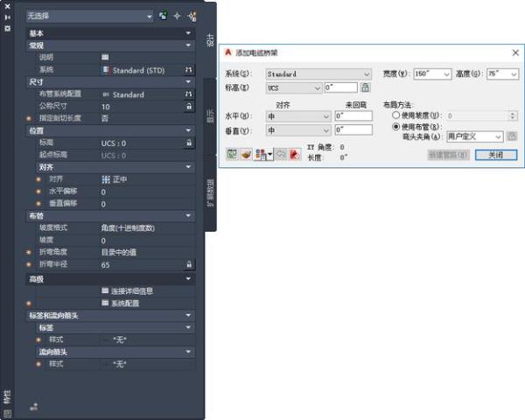
Task: Click the grayed-out button left of 关闭
Action: [x=448, y=155]
